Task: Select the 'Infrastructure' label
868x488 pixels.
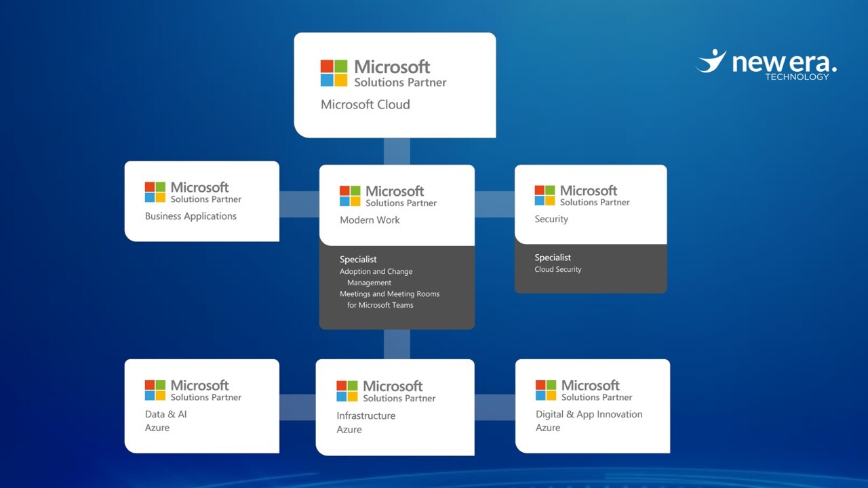Action: 366,415
